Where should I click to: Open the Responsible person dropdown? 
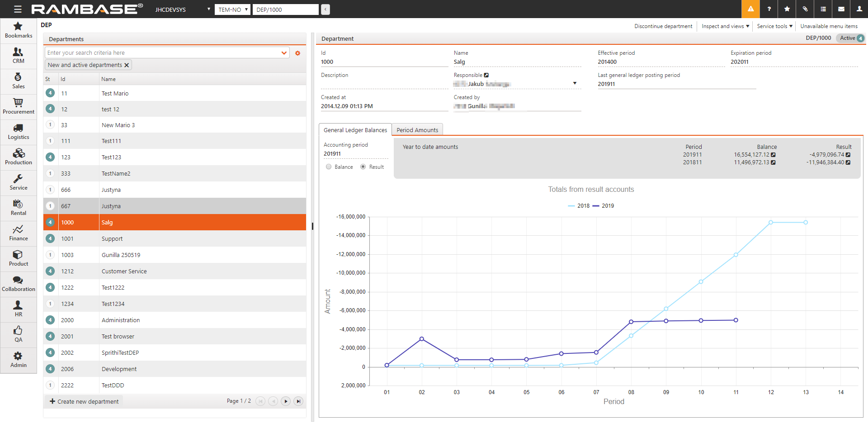click(575, 83)
